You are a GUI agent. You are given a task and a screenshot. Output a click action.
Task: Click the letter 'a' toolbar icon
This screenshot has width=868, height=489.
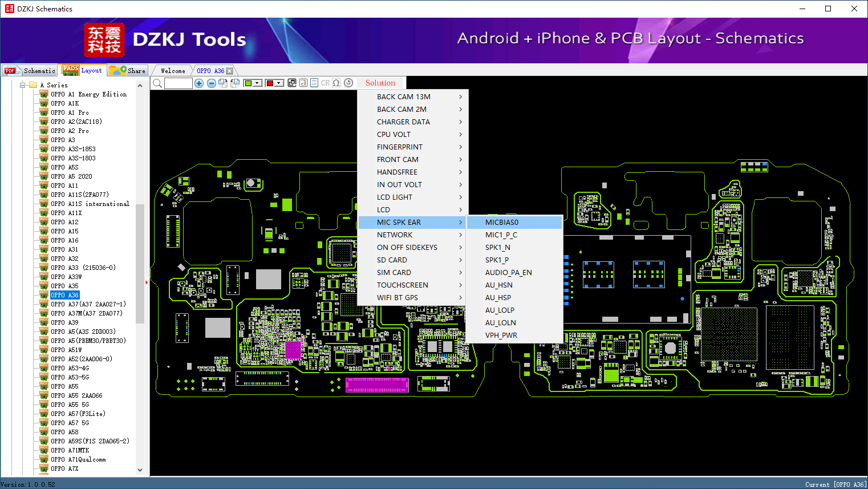click(x=303, y=83)
